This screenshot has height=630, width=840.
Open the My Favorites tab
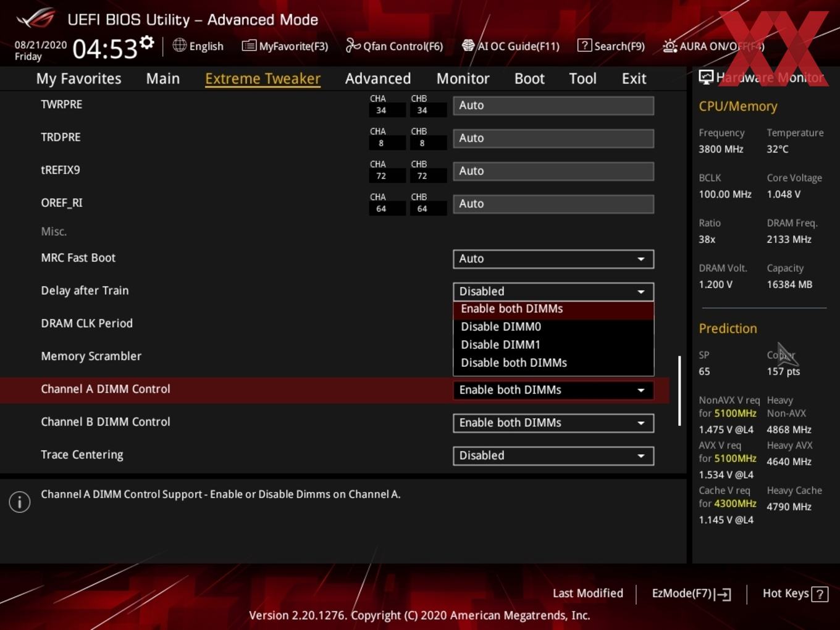[x=78, y=78]
